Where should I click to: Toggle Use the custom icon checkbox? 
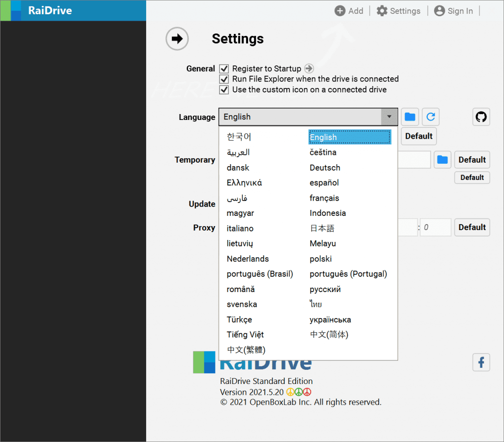tap(224, 89)
